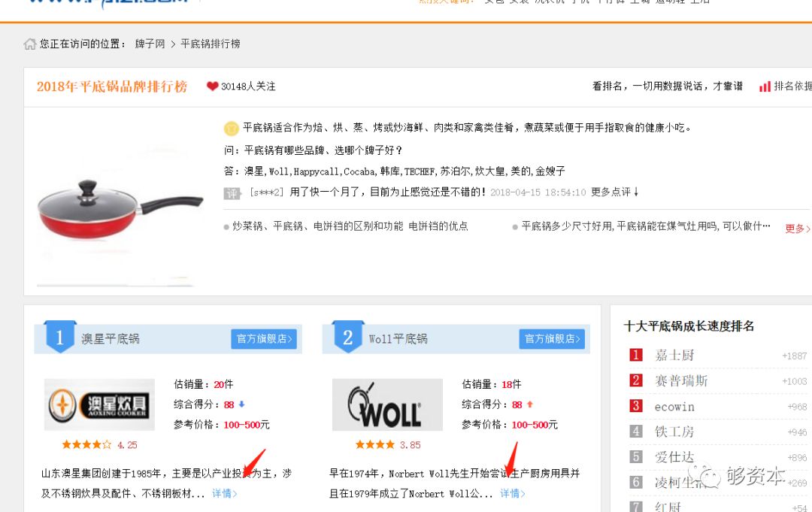This screenshot has width=812, height=512.
Task: Expand 更多点评 reviews link
Action: [615, 192]
